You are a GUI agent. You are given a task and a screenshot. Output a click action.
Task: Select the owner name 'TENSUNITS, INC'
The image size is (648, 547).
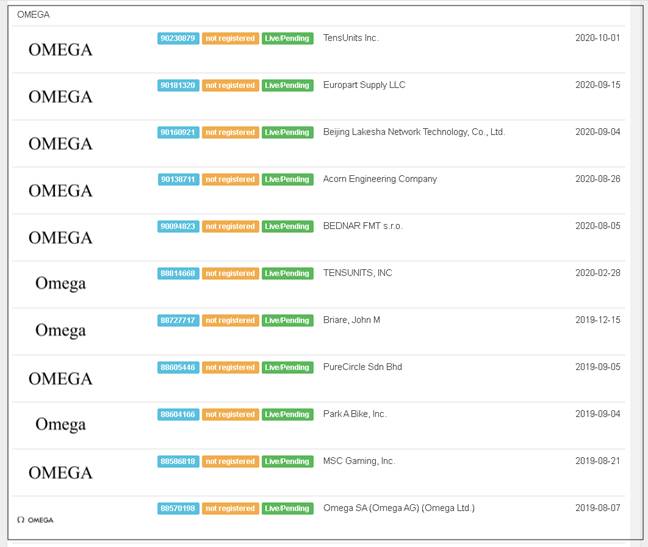click(x=357, y=273)
